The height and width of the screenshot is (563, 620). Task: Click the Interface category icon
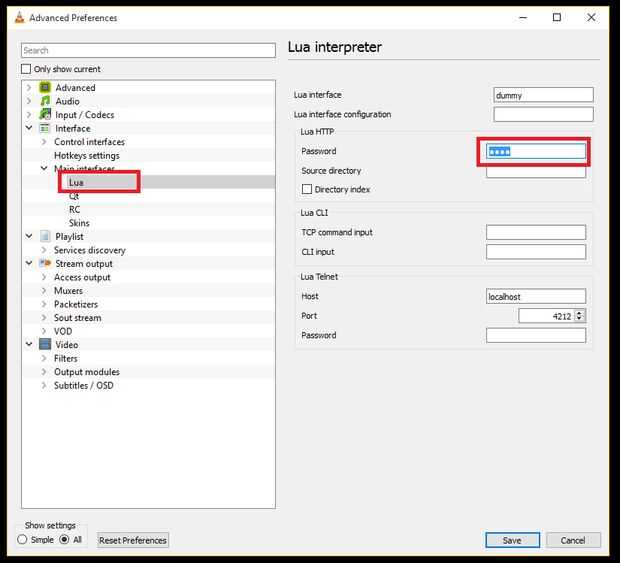45,128
